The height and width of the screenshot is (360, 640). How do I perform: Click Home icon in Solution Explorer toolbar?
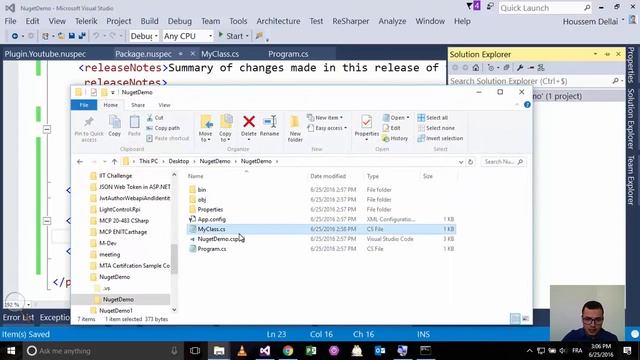pyautogui.click(x=476, y=68)
